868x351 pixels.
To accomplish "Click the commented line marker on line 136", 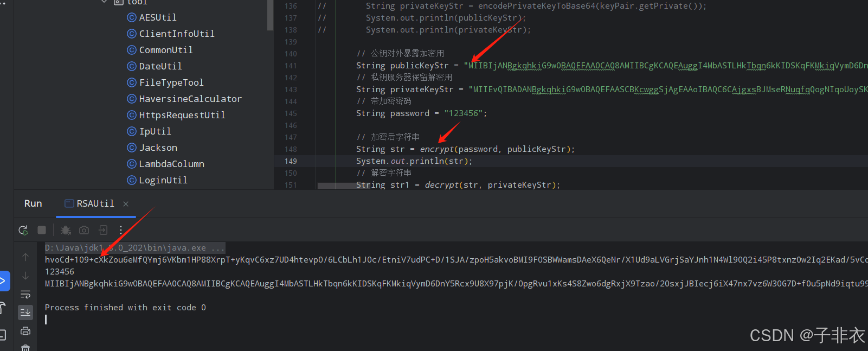I will (322, 6).
